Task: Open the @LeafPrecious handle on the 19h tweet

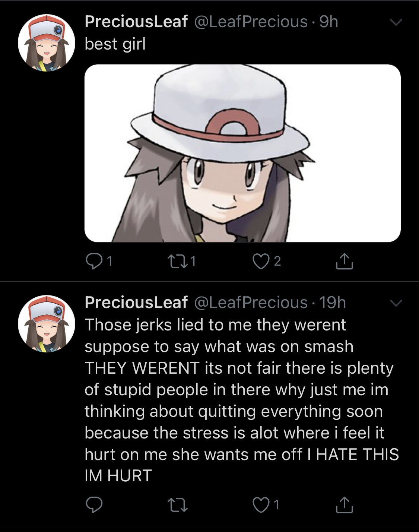Action: pyautogui.click(x=251, y=303)
